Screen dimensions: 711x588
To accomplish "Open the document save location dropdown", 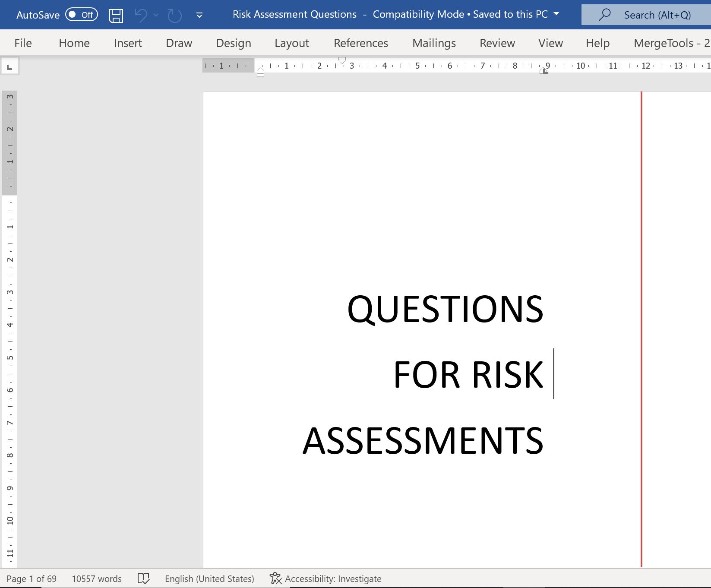I will click(556, 14).
